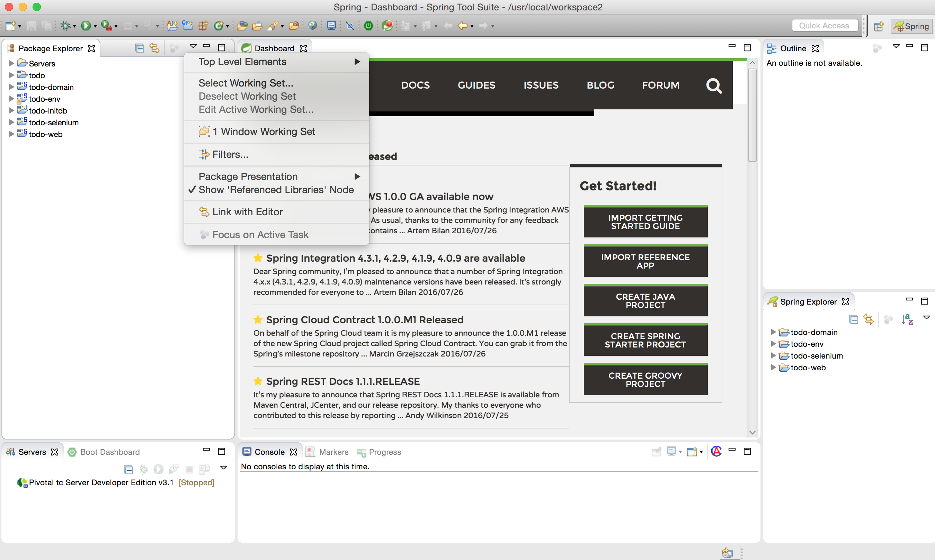Click IMPORT GETTING STARTED GUIDE
Viewport: 935px width, 560px height.
645,222
